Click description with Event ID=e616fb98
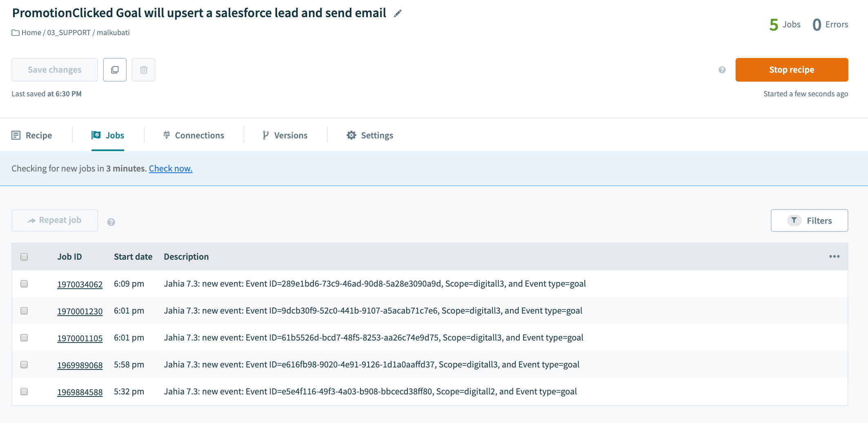This screenshot has height=423, width=868. (x=371, y=365)
